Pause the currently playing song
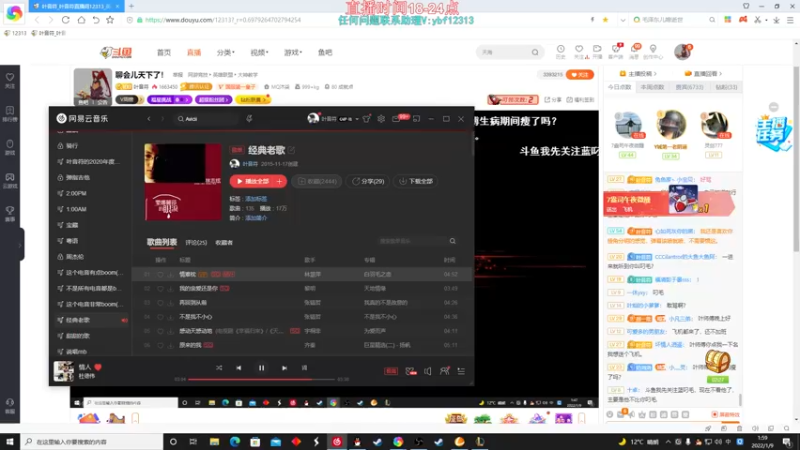 pyautogui.click(x=261, y=368)
